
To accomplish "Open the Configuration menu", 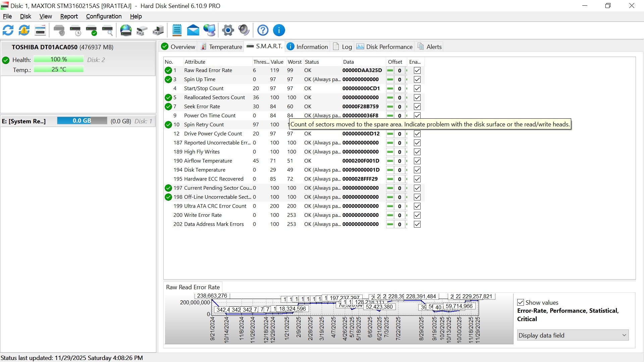I will pos(104,16).
